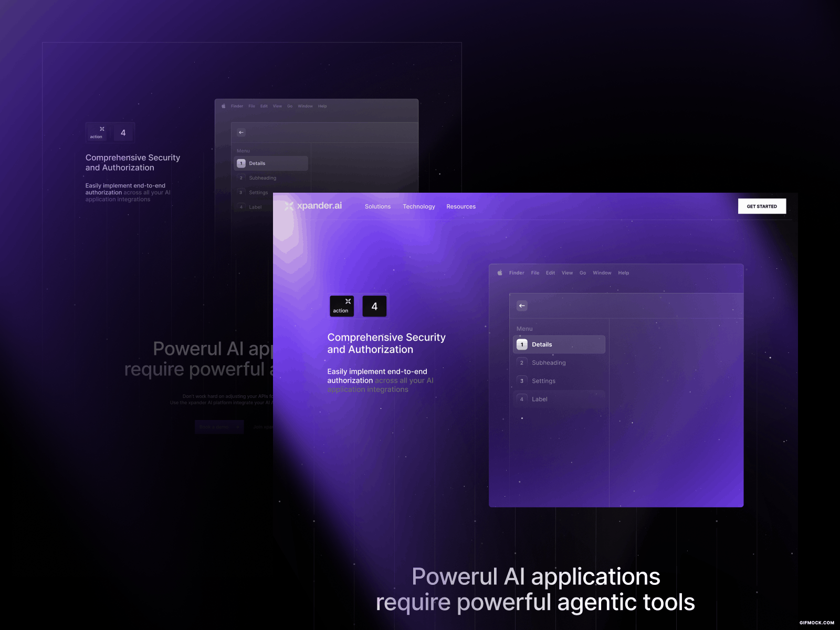
Task: Click the "2" badge beside Subheading
Action: [522, 362]
